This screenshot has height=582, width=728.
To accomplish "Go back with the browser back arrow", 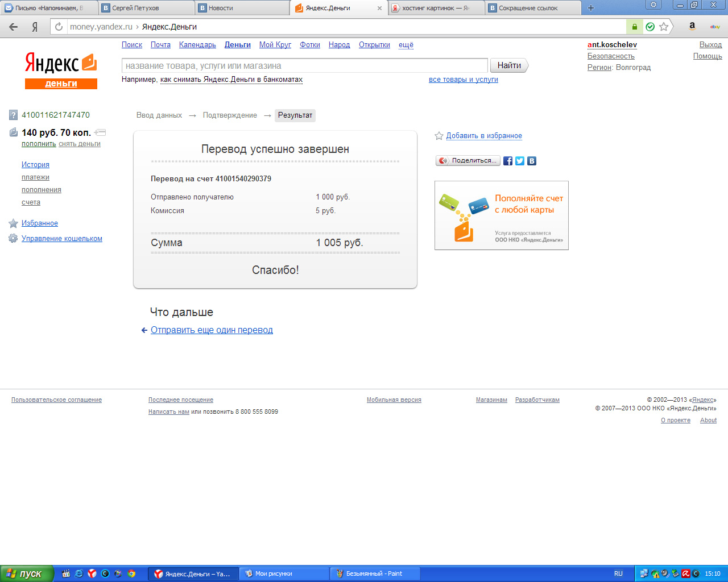I will click(x=14, y=27).
